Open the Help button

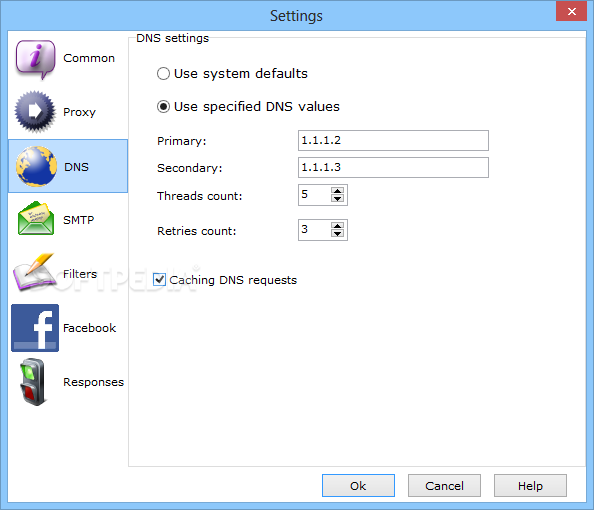(530, 485)
